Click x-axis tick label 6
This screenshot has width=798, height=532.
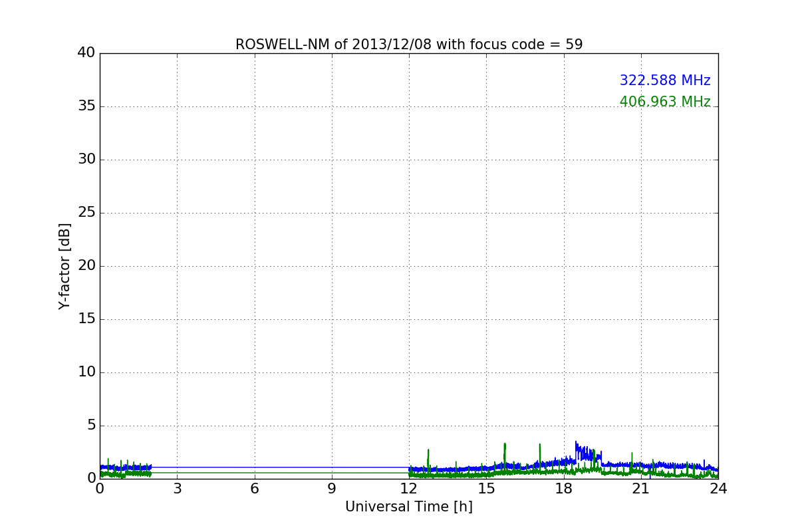click(254, 489)
